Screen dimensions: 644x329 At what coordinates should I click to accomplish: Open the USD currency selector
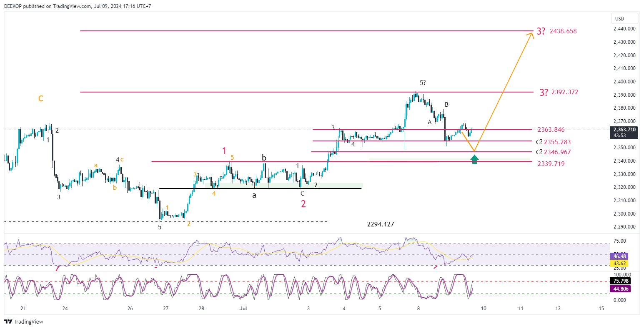point(624,18)
